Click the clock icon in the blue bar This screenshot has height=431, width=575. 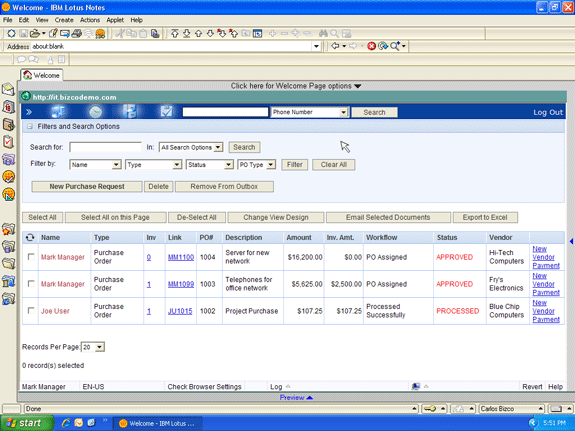tap(96, 112)
